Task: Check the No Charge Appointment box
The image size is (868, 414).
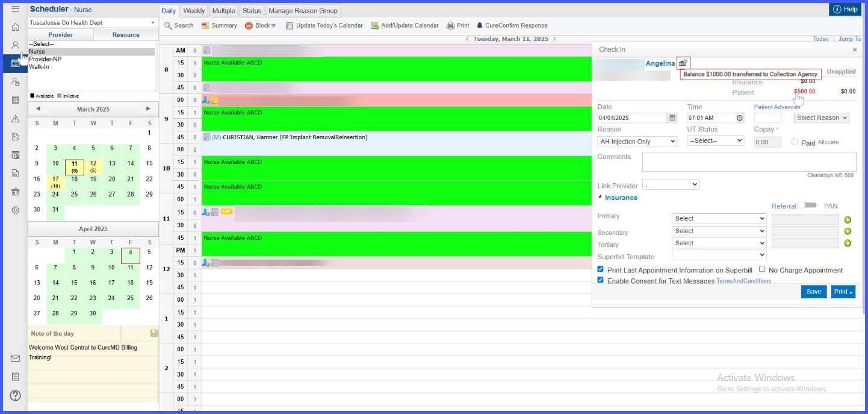Action: (x=762, y=269)
